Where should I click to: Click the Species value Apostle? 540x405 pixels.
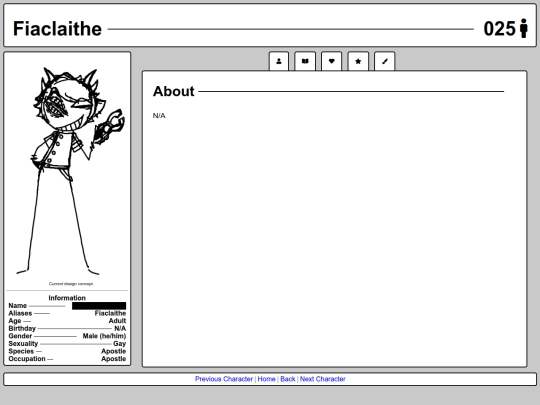click(114, 351)
